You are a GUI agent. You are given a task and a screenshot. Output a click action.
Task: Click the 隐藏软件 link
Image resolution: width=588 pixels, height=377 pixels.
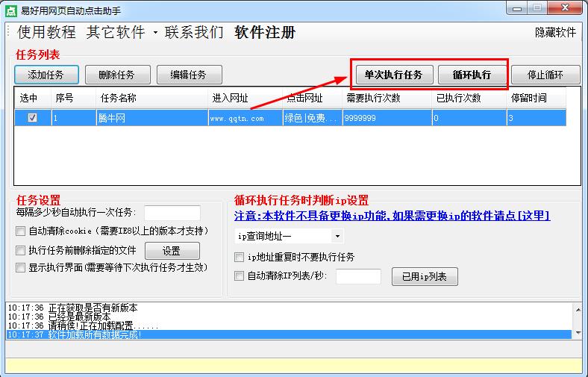[555, 32]
